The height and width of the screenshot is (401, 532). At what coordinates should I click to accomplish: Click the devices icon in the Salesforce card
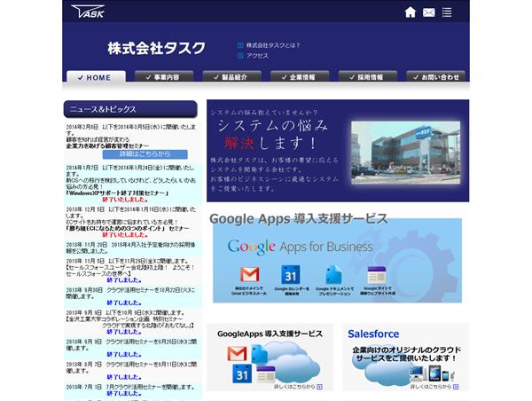pyautogui.click(x=432, y=373)
